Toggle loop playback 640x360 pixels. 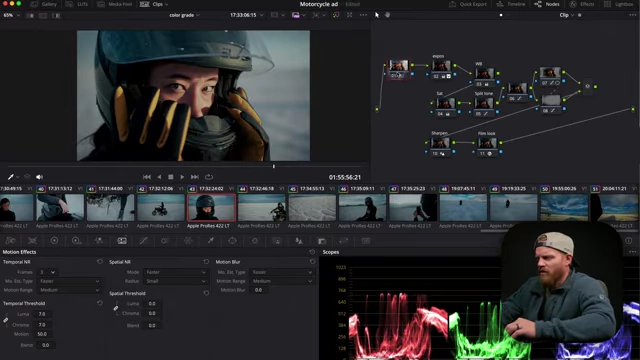tap(209, 177)
